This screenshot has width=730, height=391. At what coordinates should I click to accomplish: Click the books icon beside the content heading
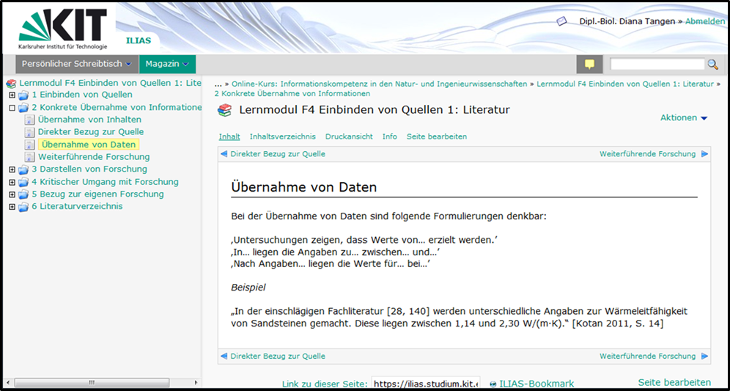pos(224,110)
